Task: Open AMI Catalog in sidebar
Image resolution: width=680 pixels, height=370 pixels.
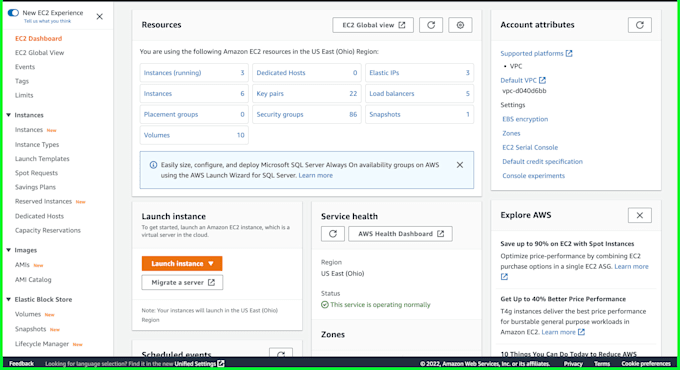Action: click(33, 280)
